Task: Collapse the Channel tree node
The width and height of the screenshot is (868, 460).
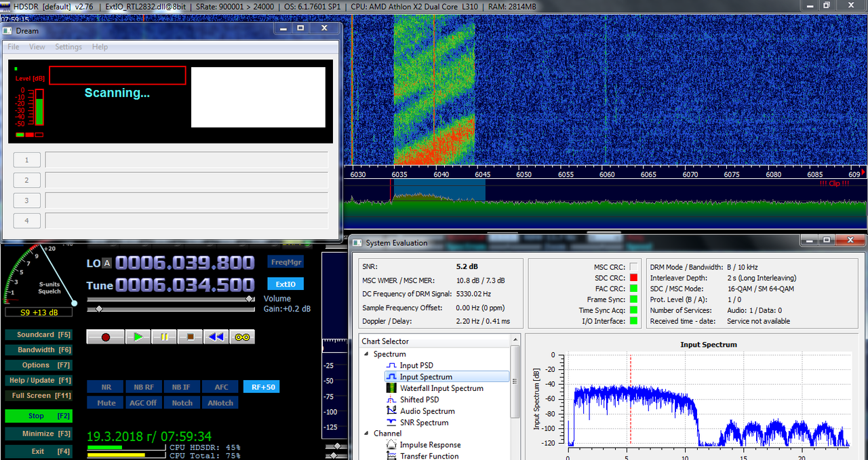Action: pos(367,434)
